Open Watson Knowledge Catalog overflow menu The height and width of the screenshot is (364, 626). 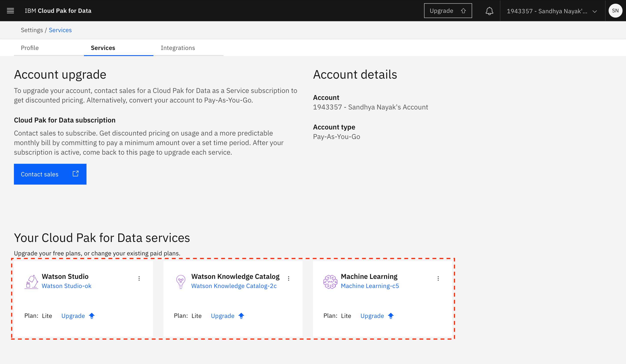coord(289,278)
